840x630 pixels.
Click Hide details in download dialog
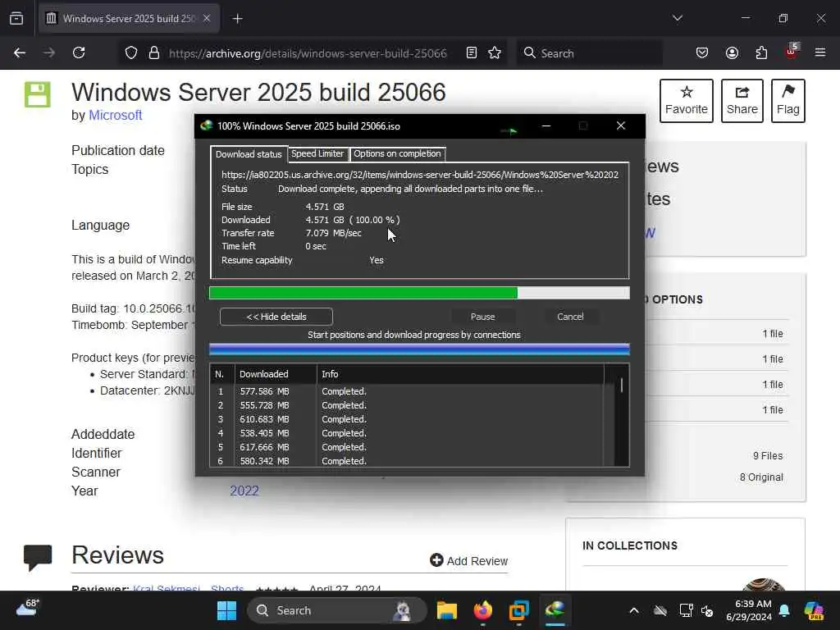coord(276,317)
